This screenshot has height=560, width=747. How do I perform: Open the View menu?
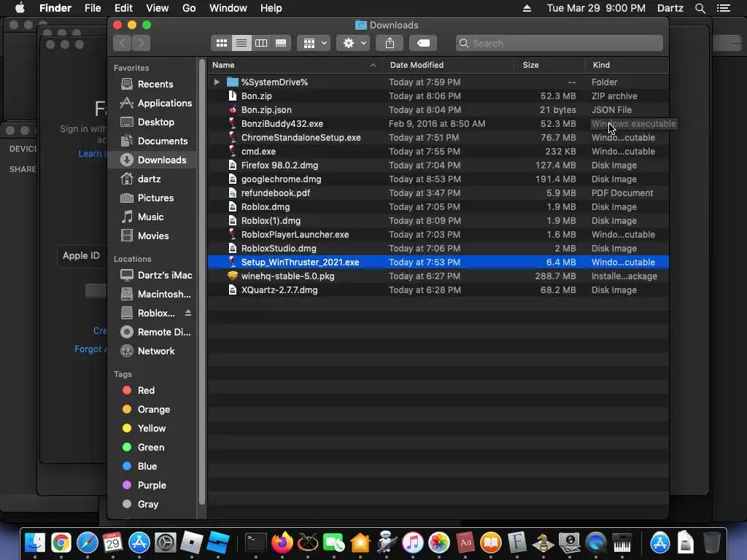click(x=158, y=8)
